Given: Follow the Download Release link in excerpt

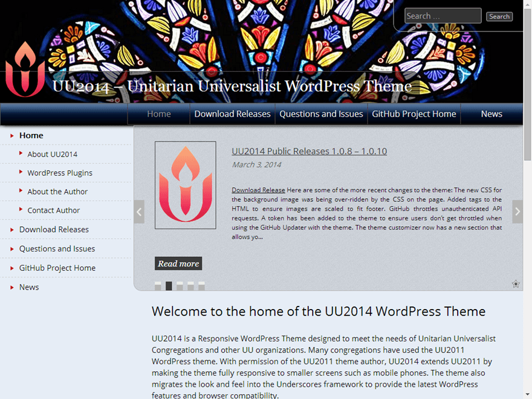Looking at the screenshot, I should pos(258,190).
